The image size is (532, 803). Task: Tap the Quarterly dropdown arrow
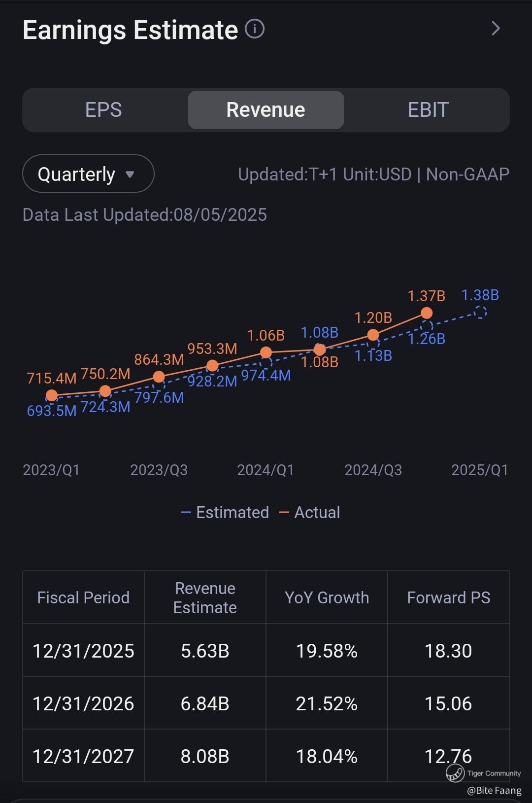(130, 174)
